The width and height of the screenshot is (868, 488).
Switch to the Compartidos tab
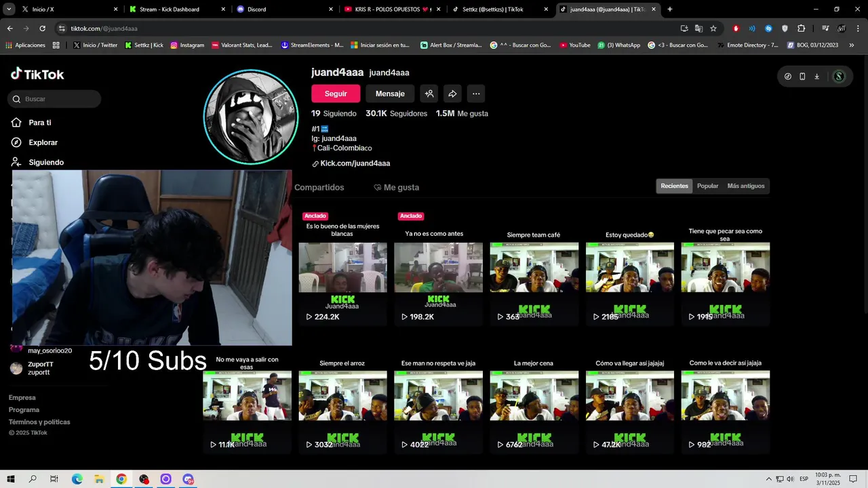click(x=319, y=187)
